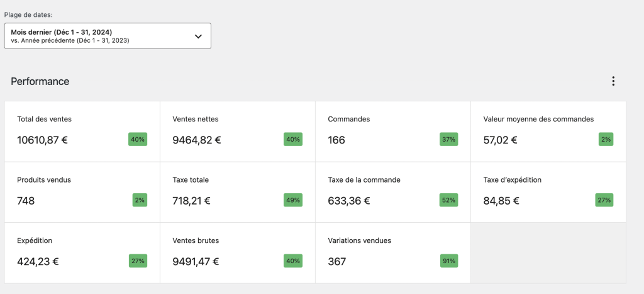Click the 52% badge on Taxe de la commande
Viewport: 644px width, 294px height.
pyautogui.click(x=448, y=200)
